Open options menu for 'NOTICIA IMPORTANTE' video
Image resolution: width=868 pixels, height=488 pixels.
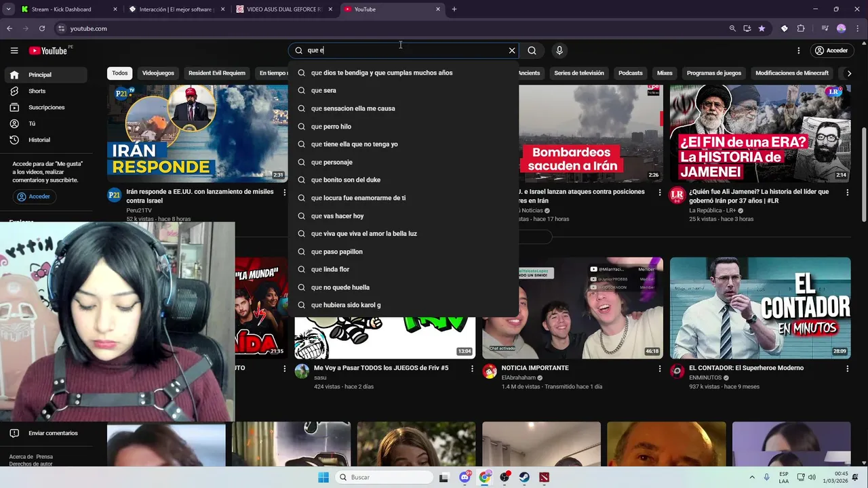pos(660,369)
